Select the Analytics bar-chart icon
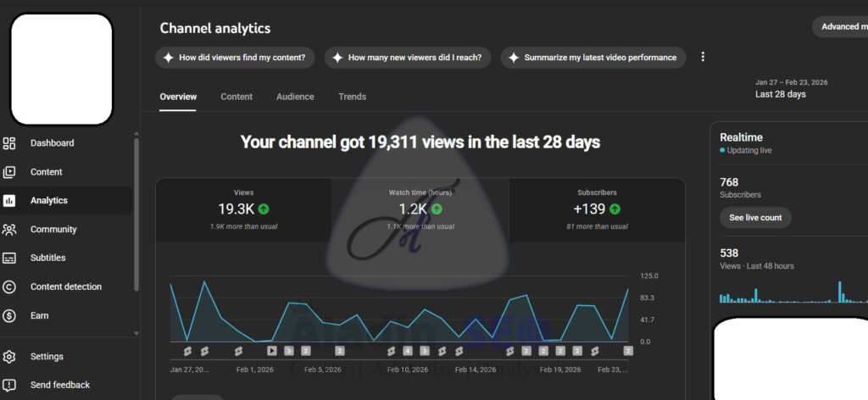Screen dimensions: 868x400 coord(9,201)
